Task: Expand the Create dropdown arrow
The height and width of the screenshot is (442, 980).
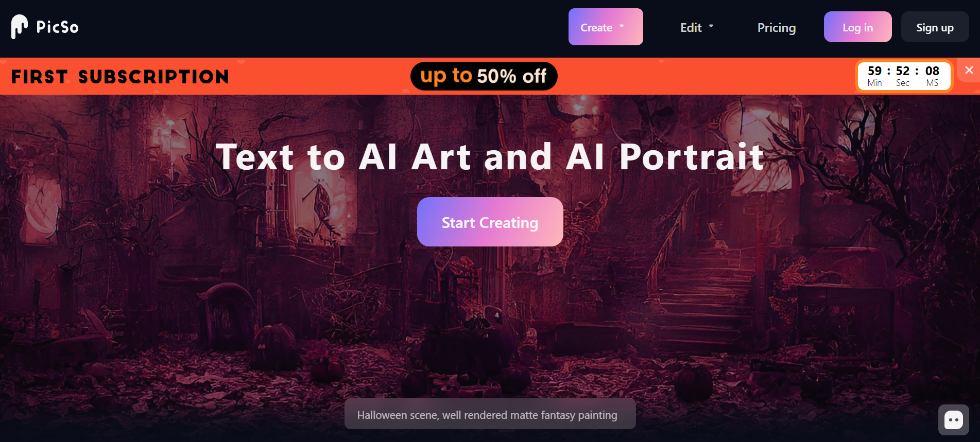Action: click(622, 26)
